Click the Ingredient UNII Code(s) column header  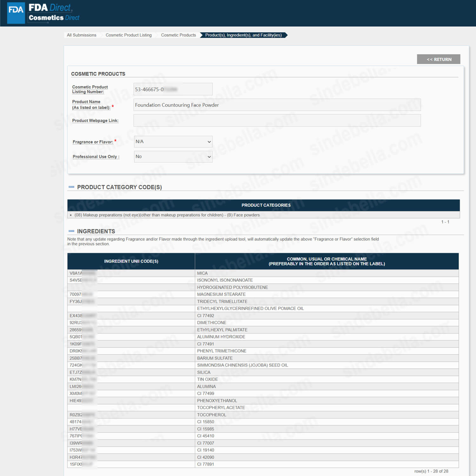tap(131, 261)
